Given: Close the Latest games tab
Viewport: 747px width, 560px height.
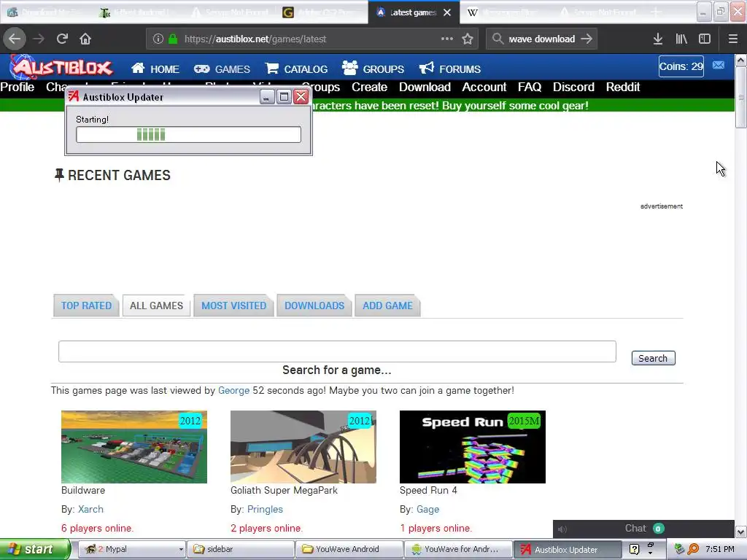Looking at the screenshot, I should (447, 12).
